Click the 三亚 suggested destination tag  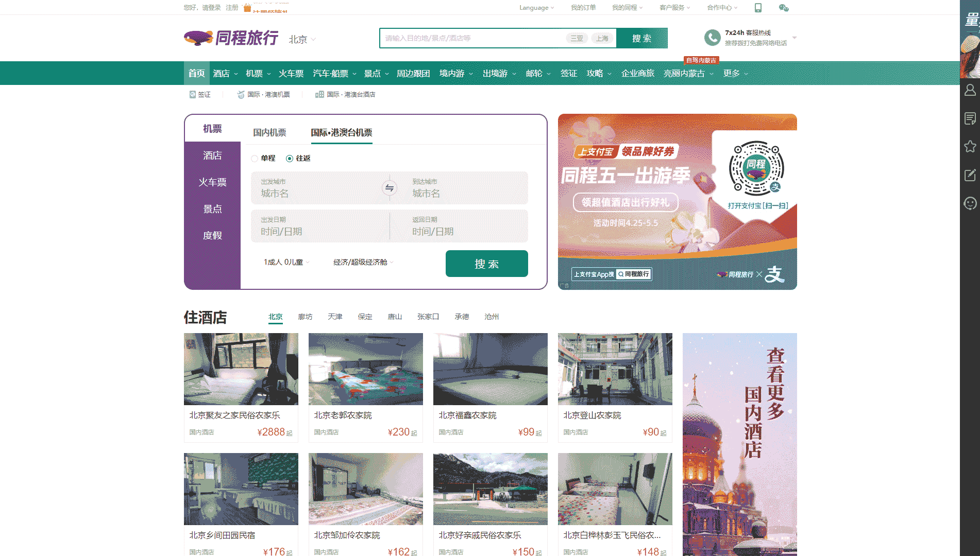click(x=577, y=38)
